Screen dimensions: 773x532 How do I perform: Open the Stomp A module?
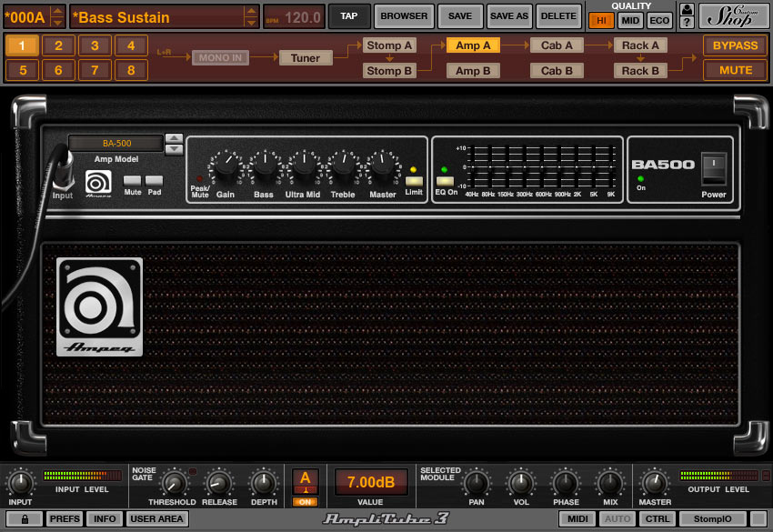click(389, 45)
